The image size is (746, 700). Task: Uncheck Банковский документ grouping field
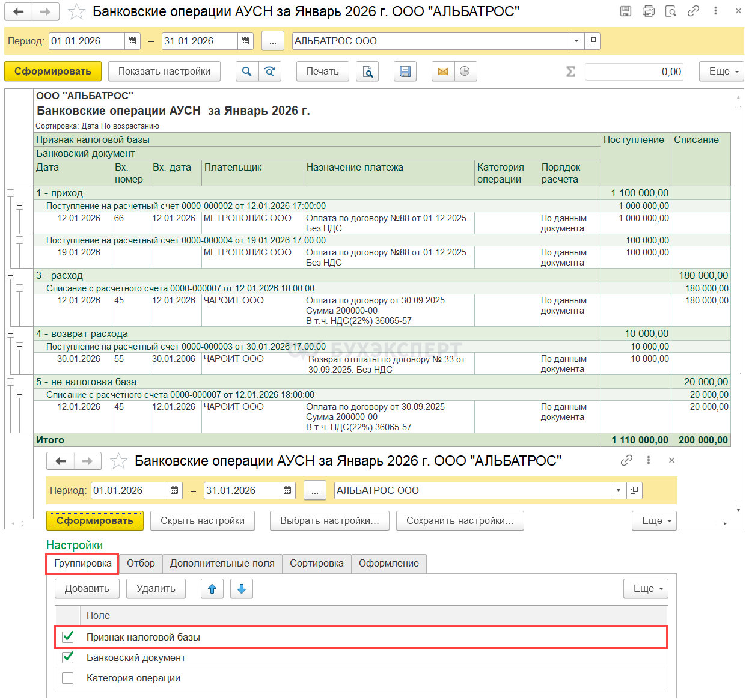(68, 657)
